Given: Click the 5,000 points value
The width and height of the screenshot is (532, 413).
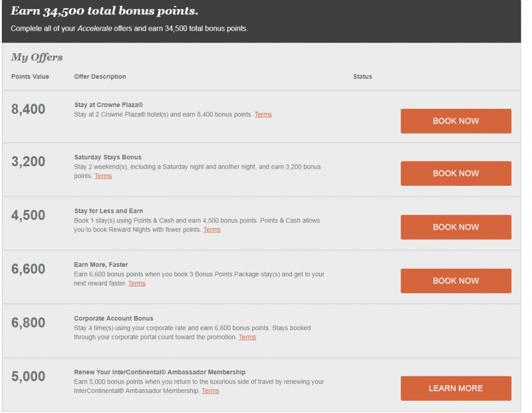Looking at the screenshot, I should click(x=28, y=376).
